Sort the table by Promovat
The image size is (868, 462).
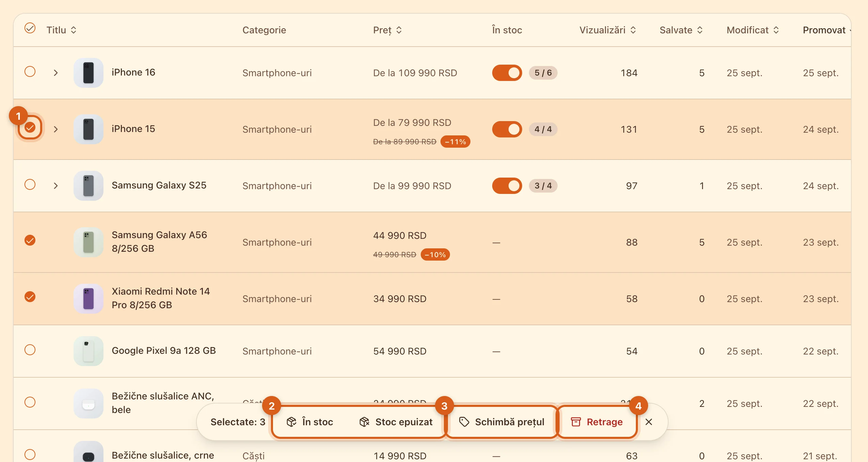pos(827,30)
